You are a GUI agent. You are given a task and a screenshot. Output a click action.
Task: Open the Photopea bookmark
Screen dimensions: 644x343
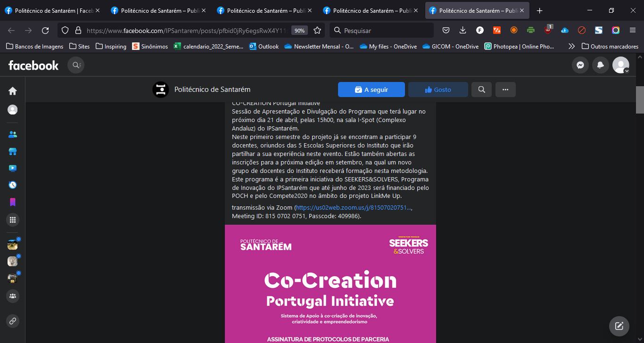click(x=519, y=47)
